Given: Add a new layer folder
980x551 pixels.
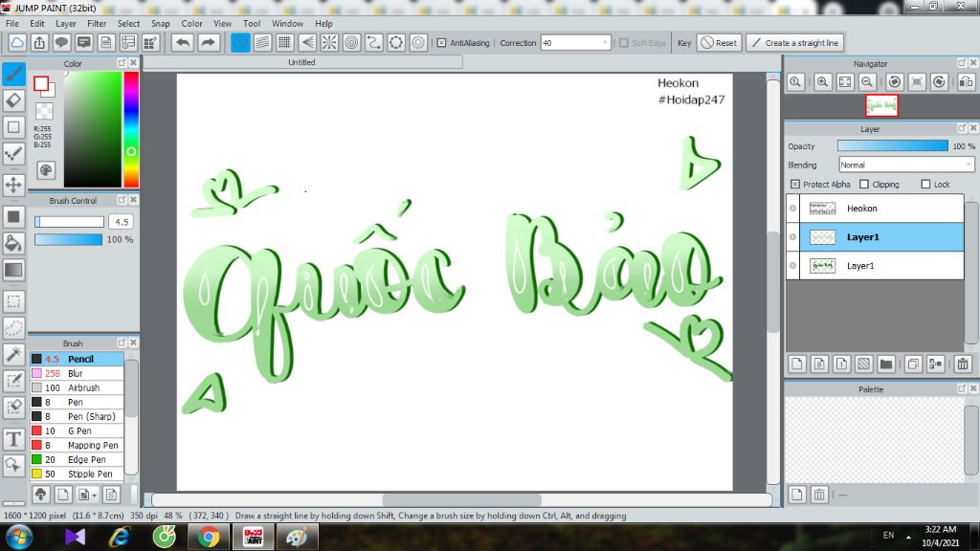Looking at the screenshot, I should click(x=885, y=364).
